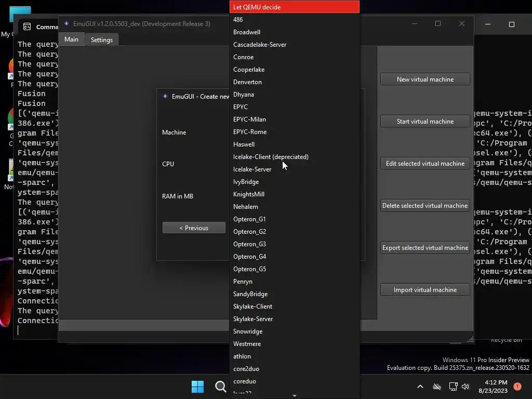Select Broadwell CPU option

click(294, 32)
